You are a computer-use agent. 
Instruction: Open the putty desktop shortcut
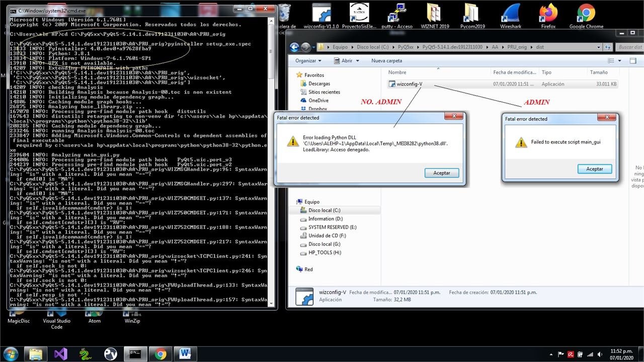pyautogui.click(x=397, y=16)
